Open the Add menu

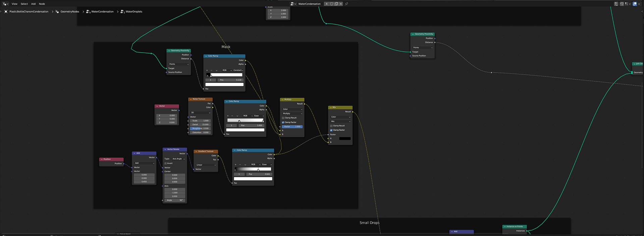33,4
